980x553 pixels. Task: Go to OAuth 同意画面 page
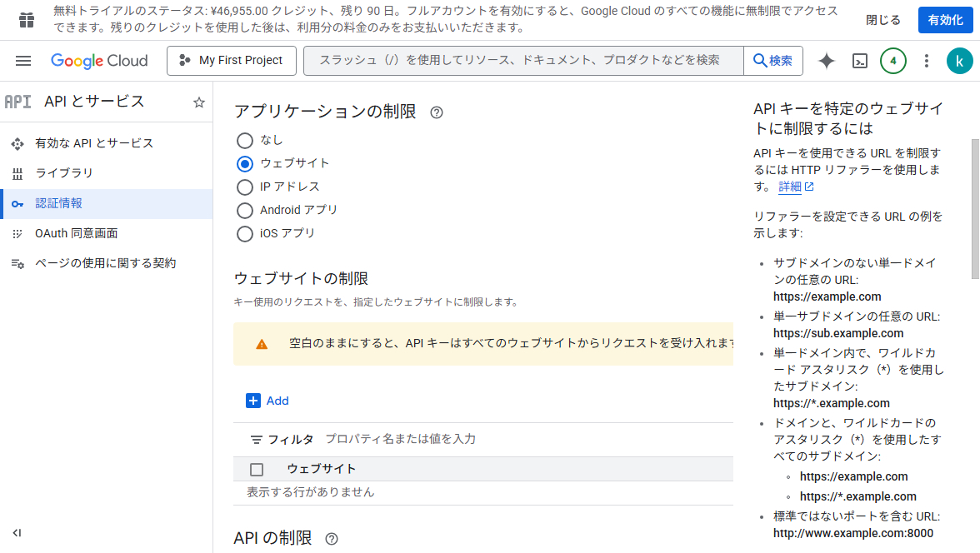coord(76,233)
